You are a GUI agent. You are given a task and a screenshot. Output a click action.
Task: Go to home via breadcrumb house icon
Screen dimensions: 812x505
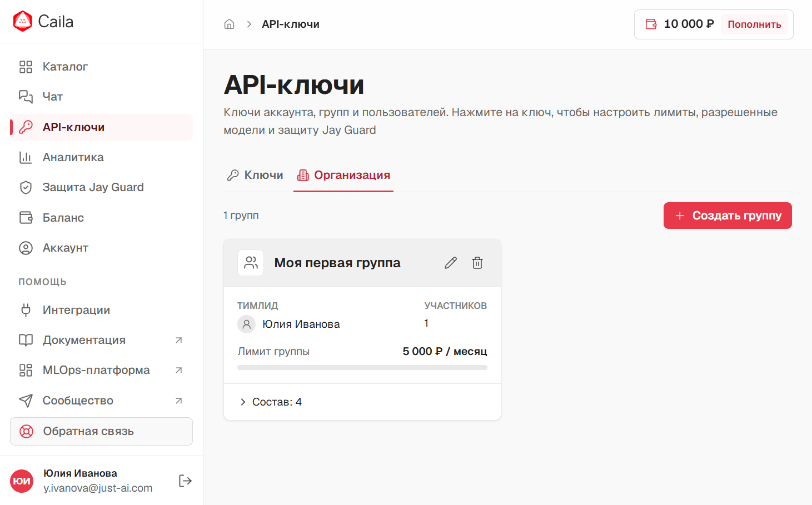229,24
